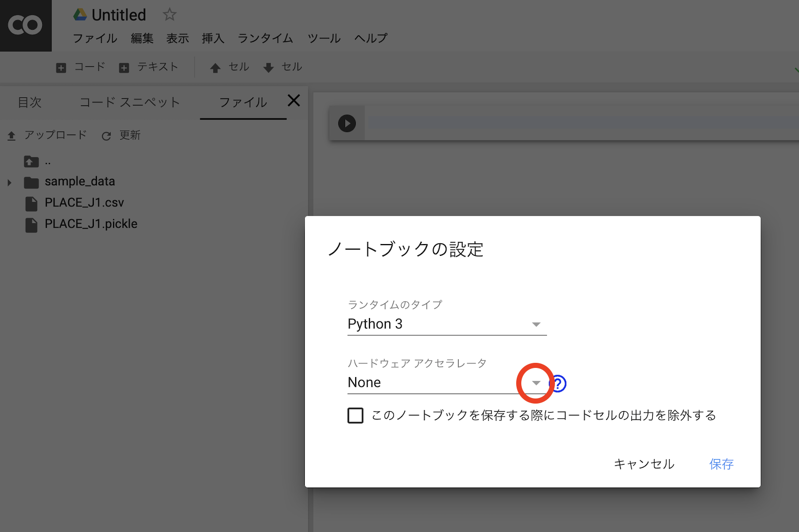Star the Untitled notebook

[x=170, y=15]
